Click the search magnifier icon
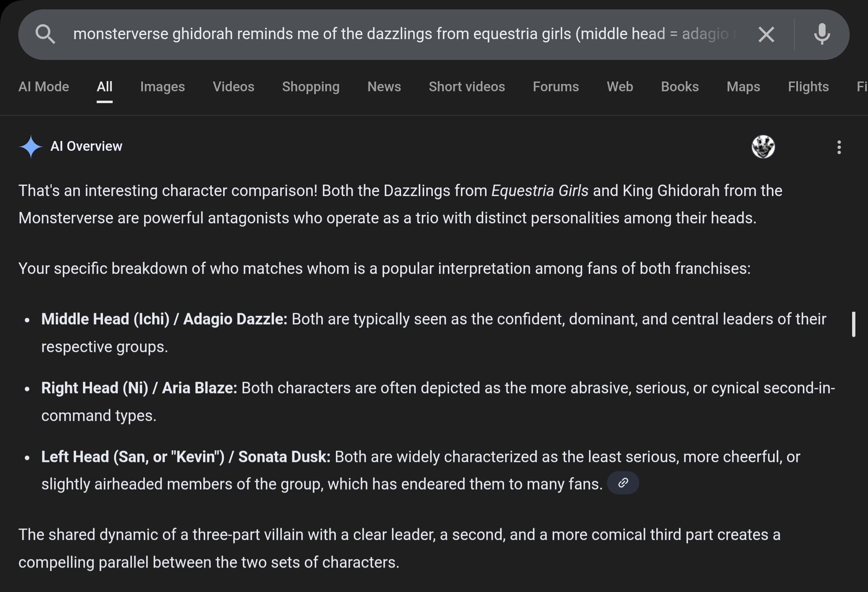 [x=45, y=34]
